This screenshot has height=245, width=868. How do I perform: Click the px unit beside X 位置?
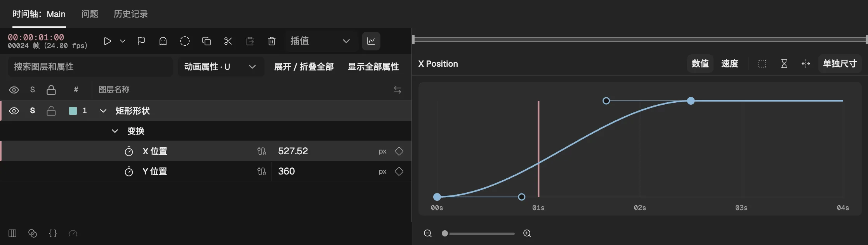click(383, 151)
